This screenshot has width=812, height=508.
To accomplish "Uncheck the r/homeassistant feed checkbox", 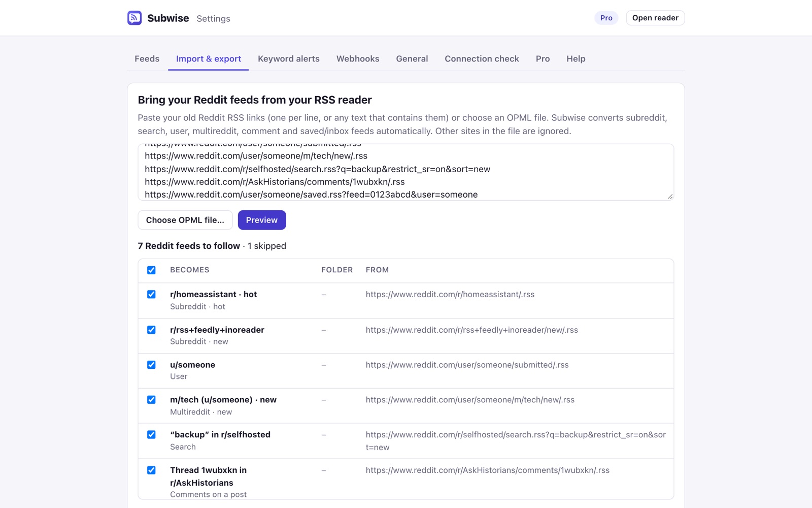I will click(x=151, y=295).
